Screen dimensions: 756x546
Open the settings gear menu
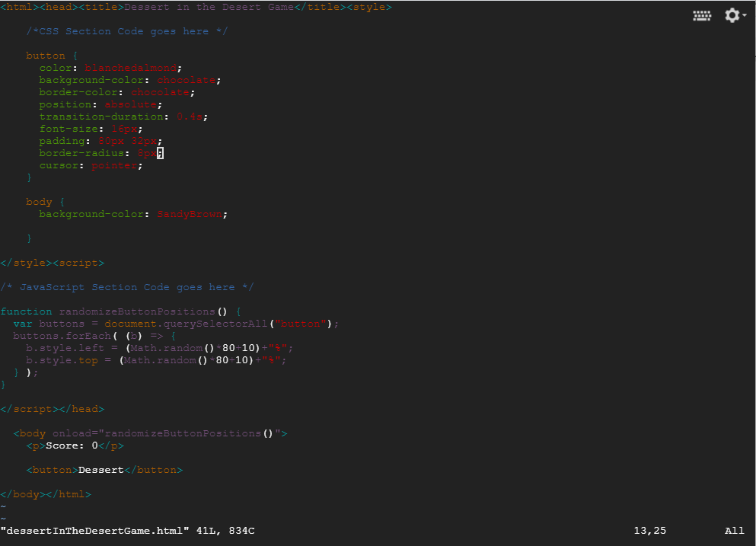coord(735,15)
